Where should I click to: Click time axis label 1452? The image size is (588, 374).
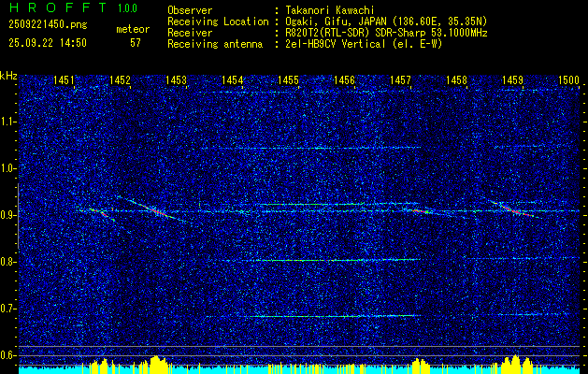(x=120, y=79)
